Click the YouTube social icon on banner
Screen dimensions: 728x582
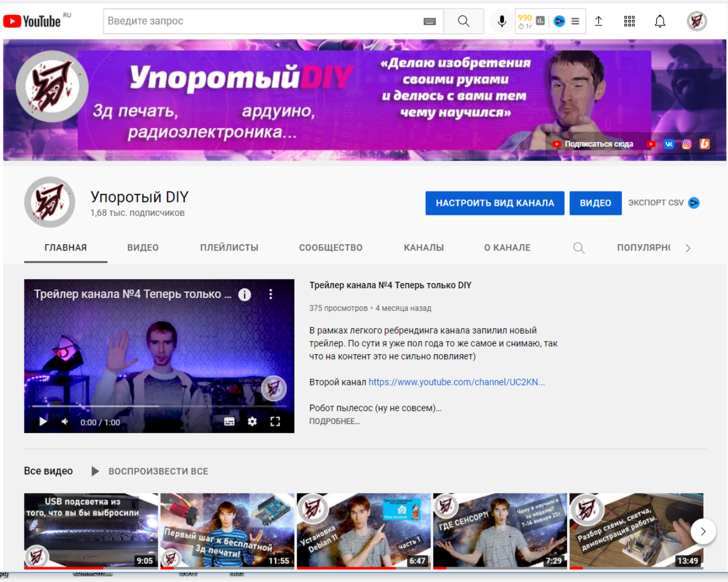[651, 144]
